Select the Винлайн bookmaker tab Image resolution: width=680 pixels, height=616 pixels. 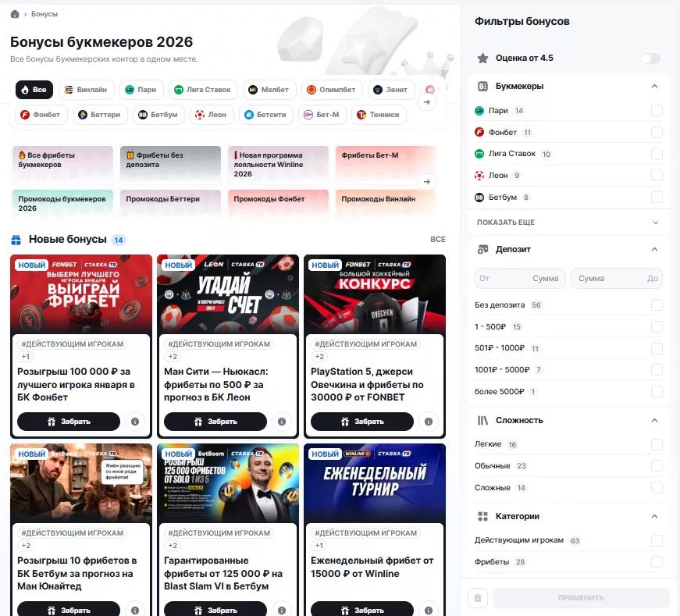[86, 89]
